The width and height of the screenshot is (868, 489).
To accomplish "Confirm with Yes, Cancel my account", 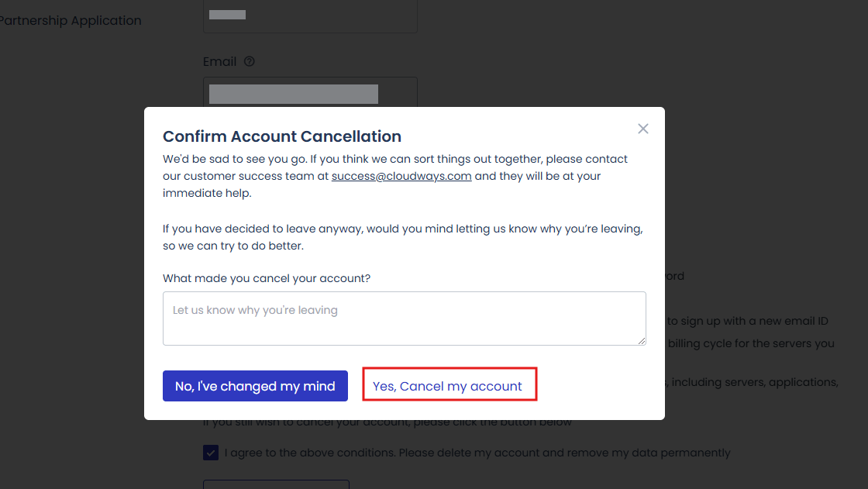I will coord(449,384).
